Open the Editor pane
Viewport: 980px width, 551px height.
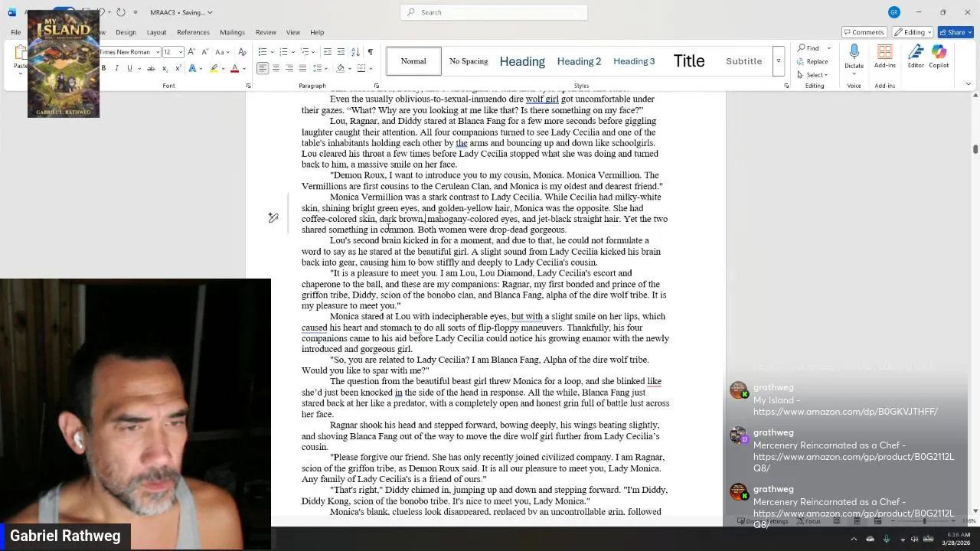916,57
